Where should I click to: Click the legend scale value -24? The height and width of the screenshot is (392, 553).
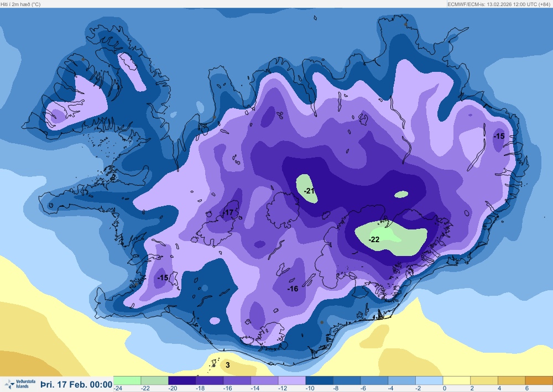point(118,388)
